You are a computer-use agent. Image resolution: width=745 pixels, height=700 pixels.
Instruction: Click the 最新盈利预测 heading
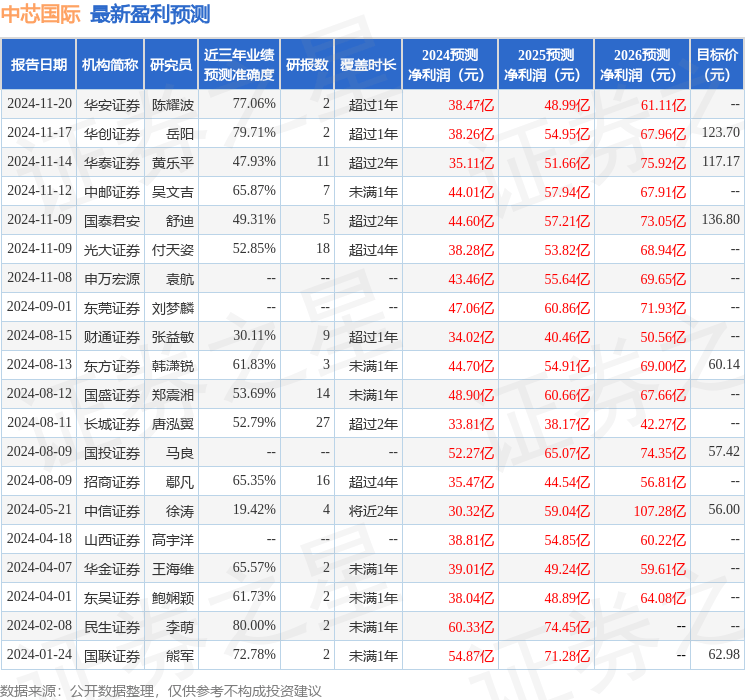coord(150,14)
